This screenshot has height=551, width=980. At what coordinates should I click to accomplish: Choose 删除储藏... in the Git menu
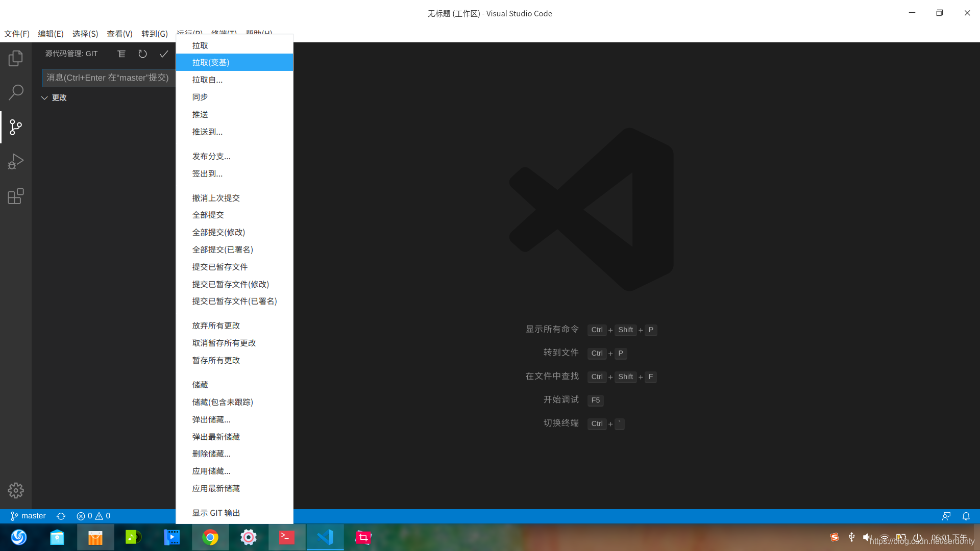click(234, 454)
